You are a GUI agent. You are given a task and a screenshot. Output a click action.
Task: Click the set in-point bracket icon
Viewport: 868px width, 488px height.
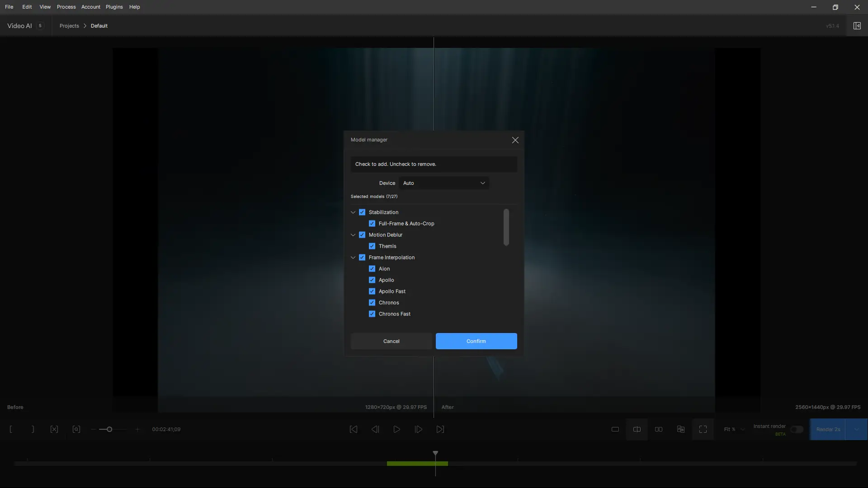11,429
